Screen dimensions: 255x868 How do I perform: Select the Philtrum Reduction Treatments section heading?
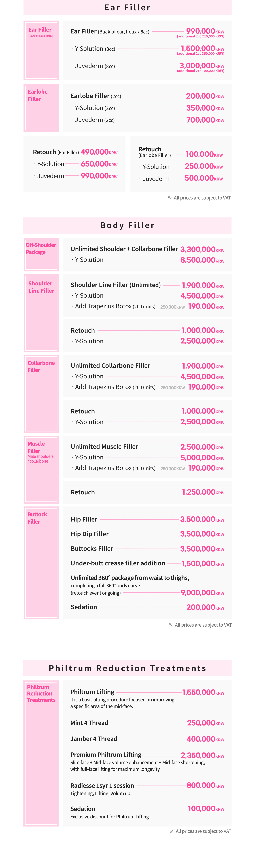pos(127,668)
